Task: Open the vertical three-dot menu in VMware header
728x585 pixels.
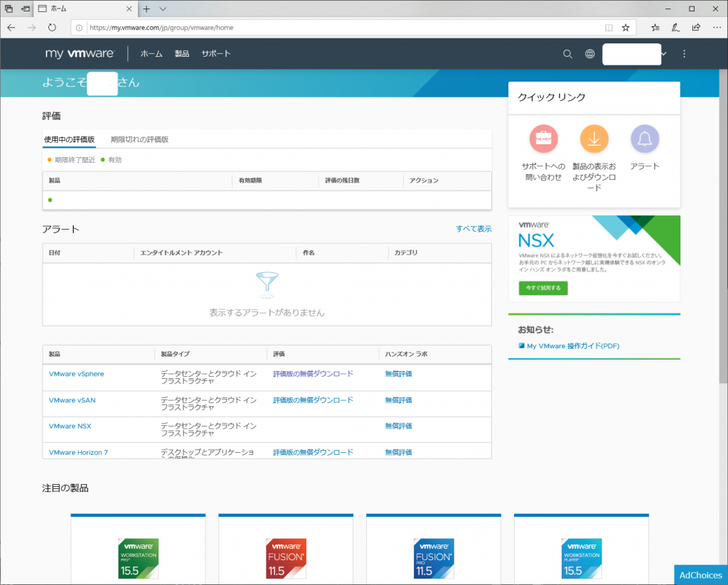Action: coord(684,54)
